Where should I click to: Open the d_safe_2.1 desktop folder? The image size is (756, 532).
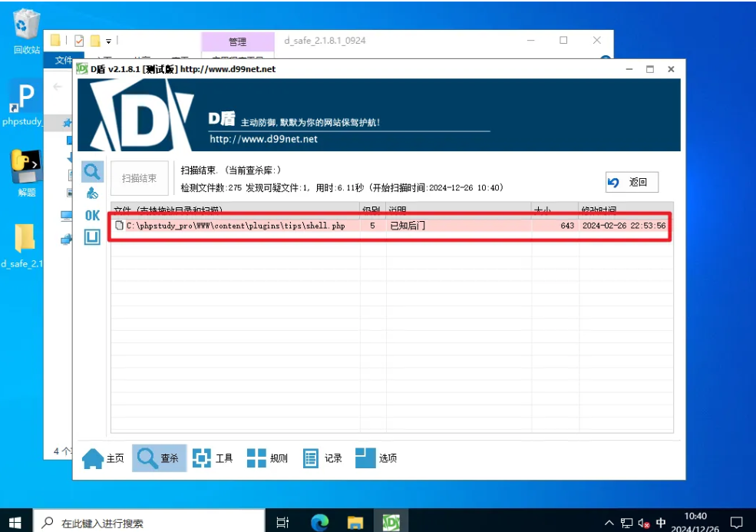23,245
